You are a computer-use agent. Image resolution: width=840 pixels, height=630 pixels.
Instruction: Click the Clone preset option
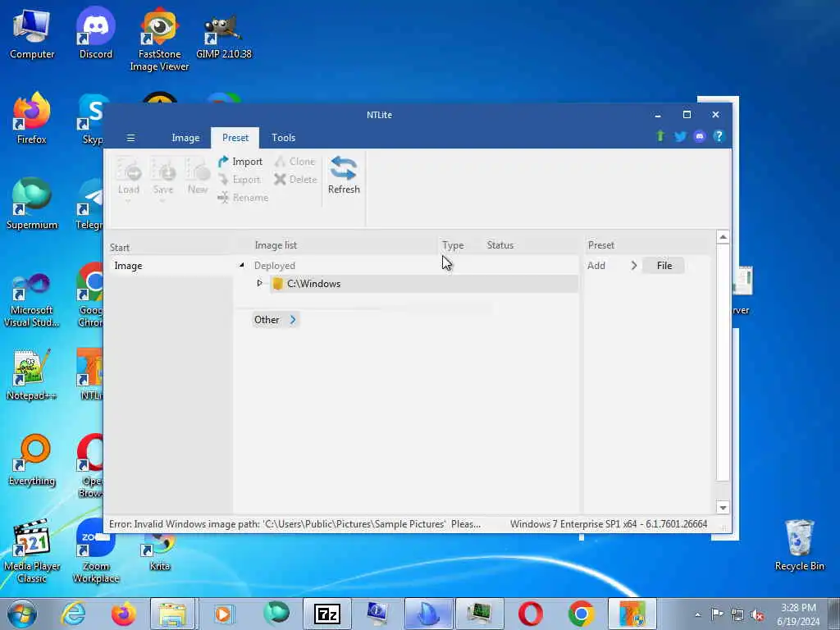(294, 162)
